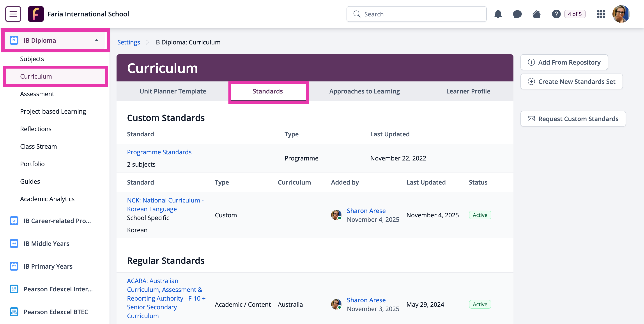Open the hamburger navigation menu

click(13, 14)
